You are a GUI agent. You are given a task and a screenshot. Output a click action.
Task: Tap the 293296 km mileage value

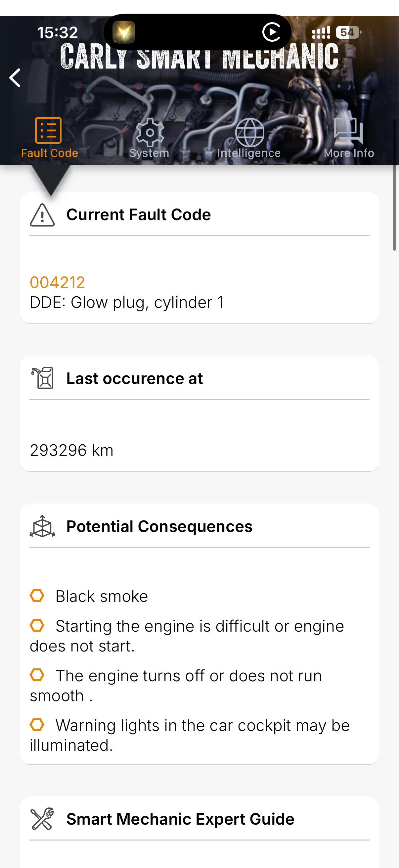[x=72, y=450]
